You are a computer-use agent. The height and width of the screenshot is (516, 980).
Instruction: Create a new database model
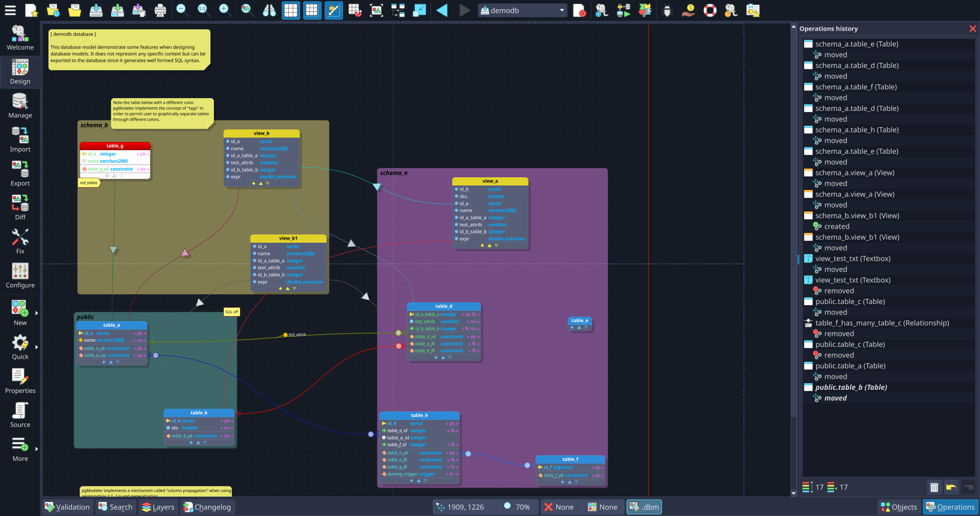pos(31,10)
